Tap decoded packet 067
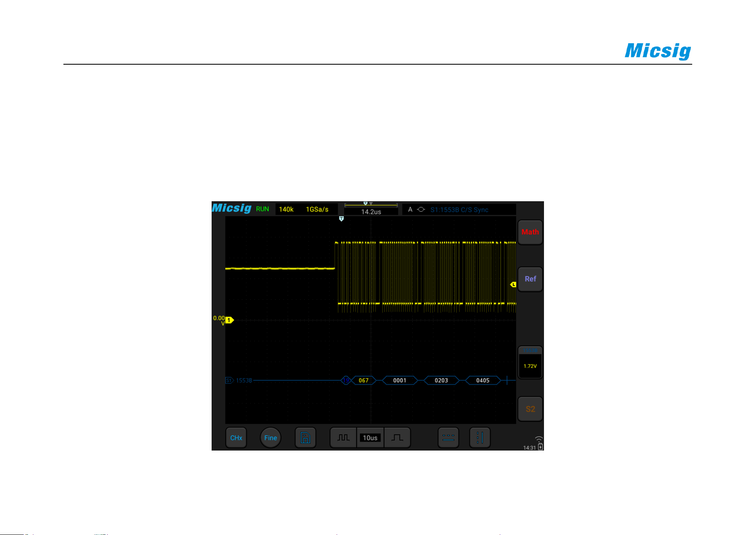 (x=363, y=381)
